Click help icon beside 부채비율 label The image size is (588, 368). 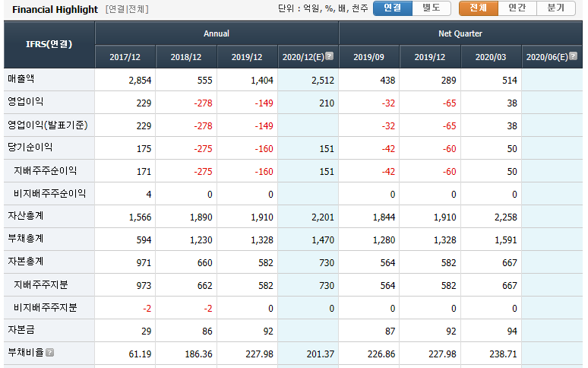click(x=50, y=352)
